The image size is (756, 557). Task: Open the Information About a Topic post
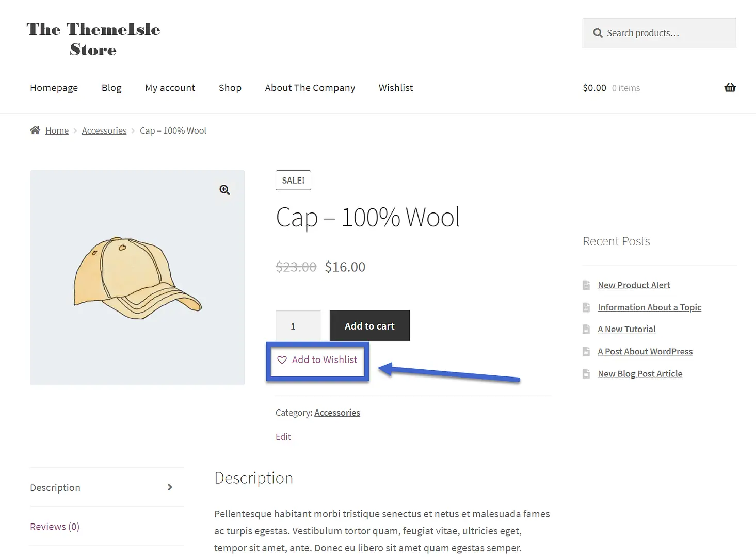[x=649, y=307]
